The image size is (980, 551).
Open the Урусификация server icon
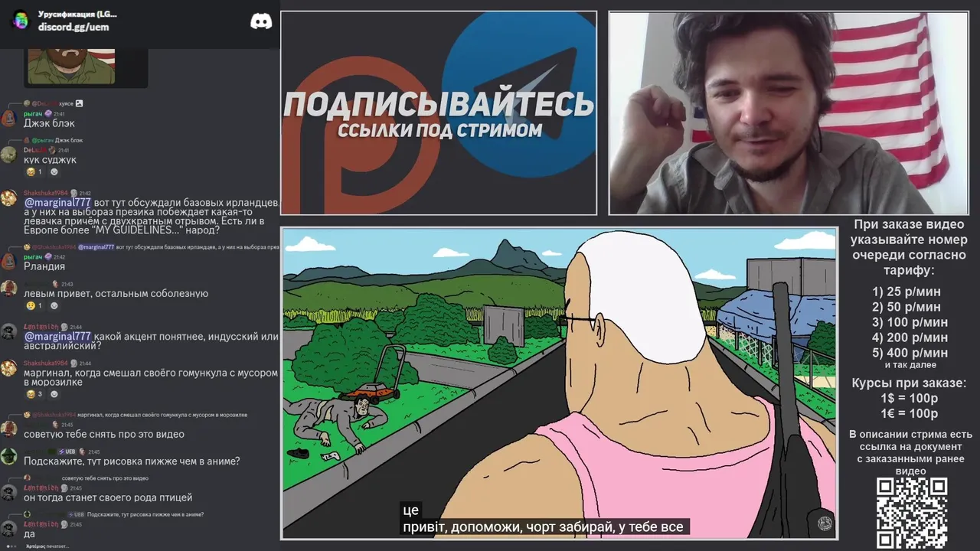[x=20, y=21]
